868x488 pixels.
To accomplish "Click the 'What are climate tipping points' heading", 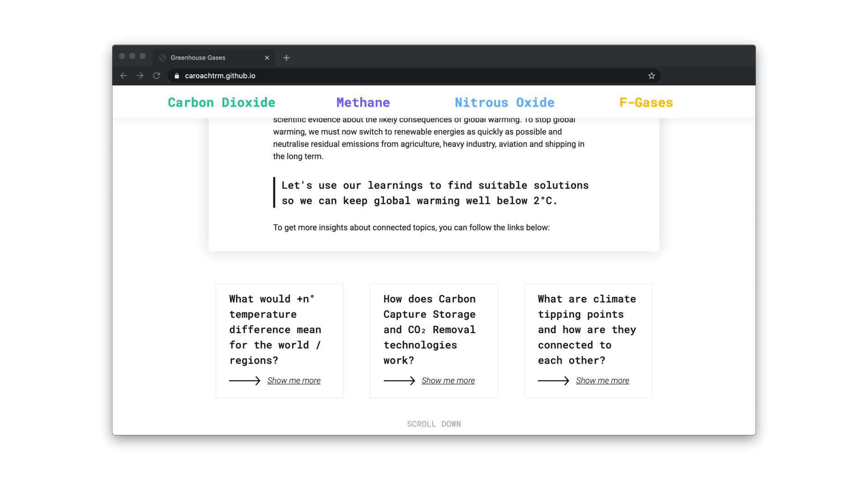I will pyautogui.click(x=587, y=329).
